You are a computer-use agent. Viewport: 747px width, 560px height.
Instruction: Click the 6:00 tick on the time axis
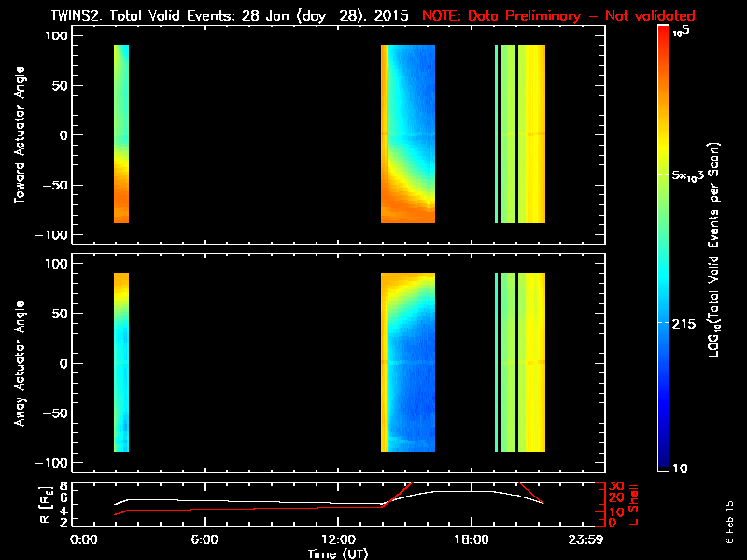point(204,540)
